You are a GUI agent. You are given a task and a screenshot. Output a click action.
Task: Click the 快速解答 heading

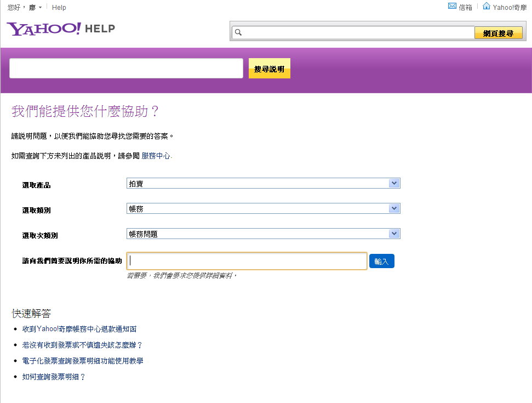31,314
